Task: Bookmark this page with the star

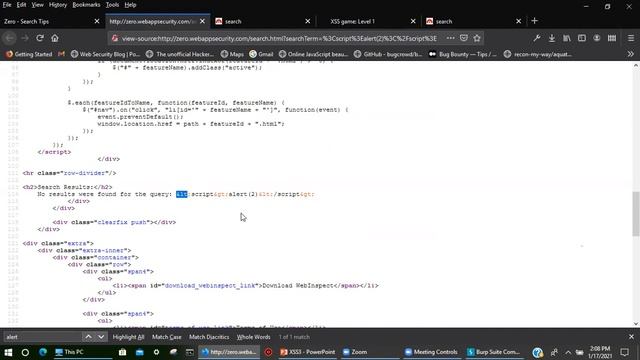Action: (x=477, y=38)
